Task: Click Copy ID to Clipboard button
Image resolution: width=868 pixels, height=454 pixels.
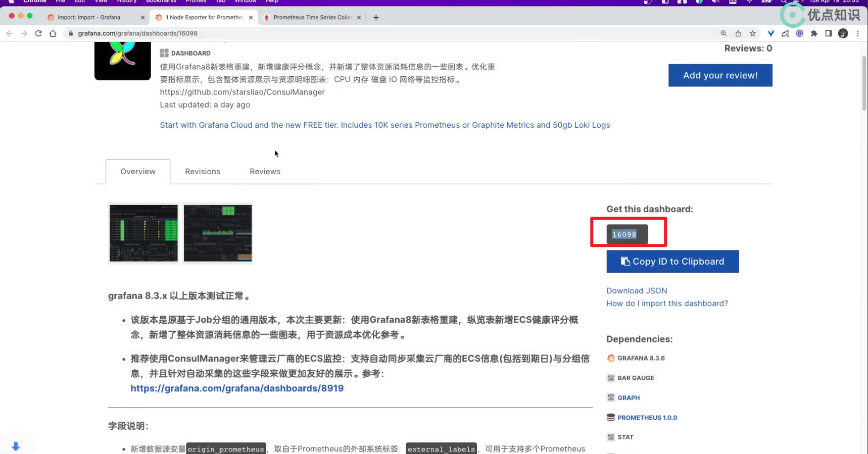Action: tap(672, 262)
